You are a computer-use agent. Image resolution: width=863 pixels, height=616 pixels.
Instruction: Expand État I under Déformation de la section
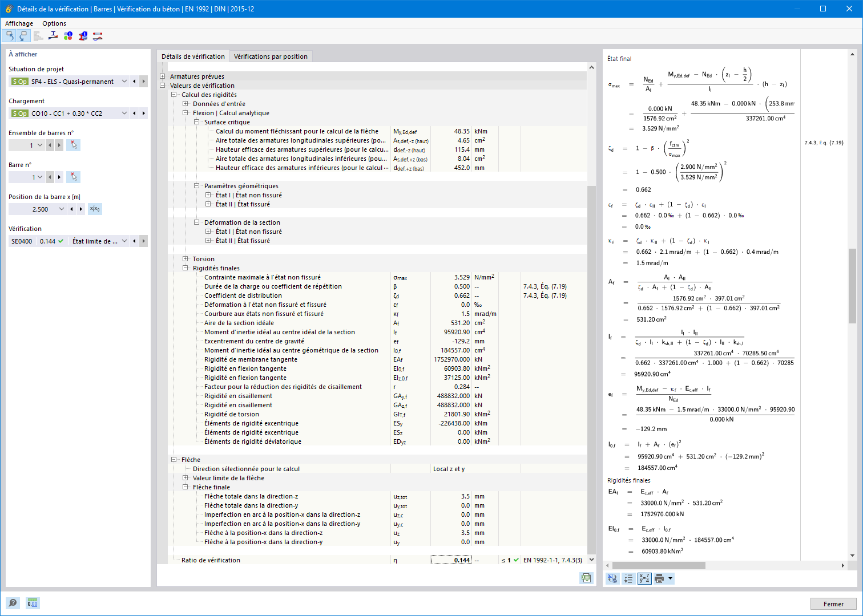pos(208,232)
